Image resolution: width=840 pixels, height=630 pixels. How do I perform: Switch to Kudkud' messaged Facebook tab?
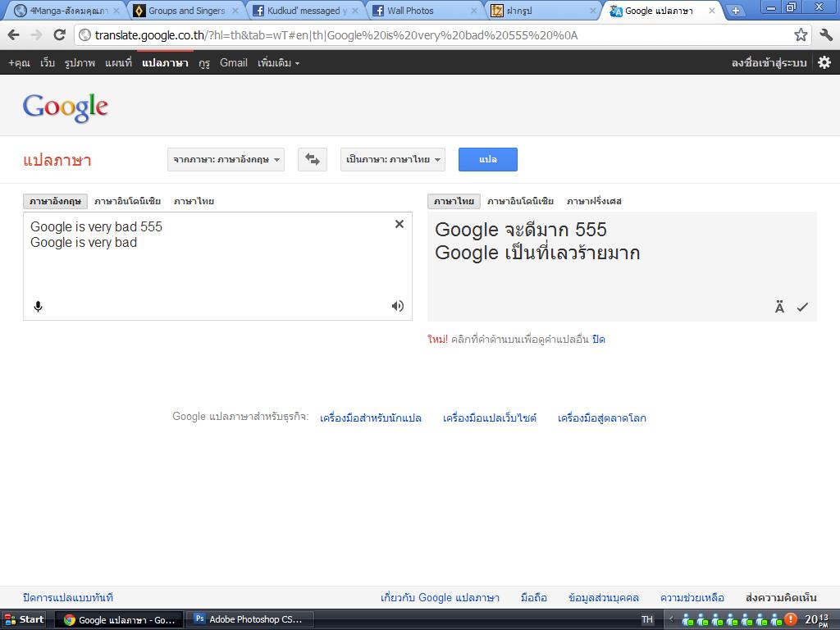click(306, 11)
